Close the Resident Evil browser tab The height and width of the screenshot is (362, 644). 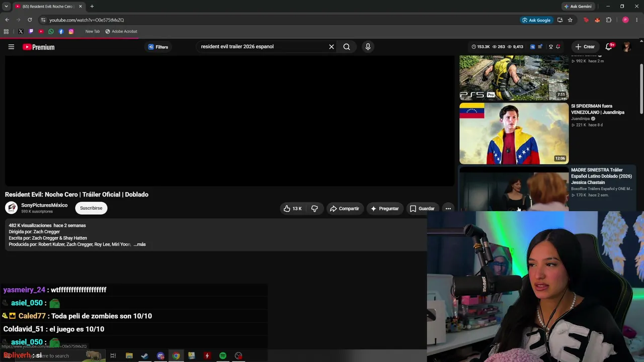point(80,7)
